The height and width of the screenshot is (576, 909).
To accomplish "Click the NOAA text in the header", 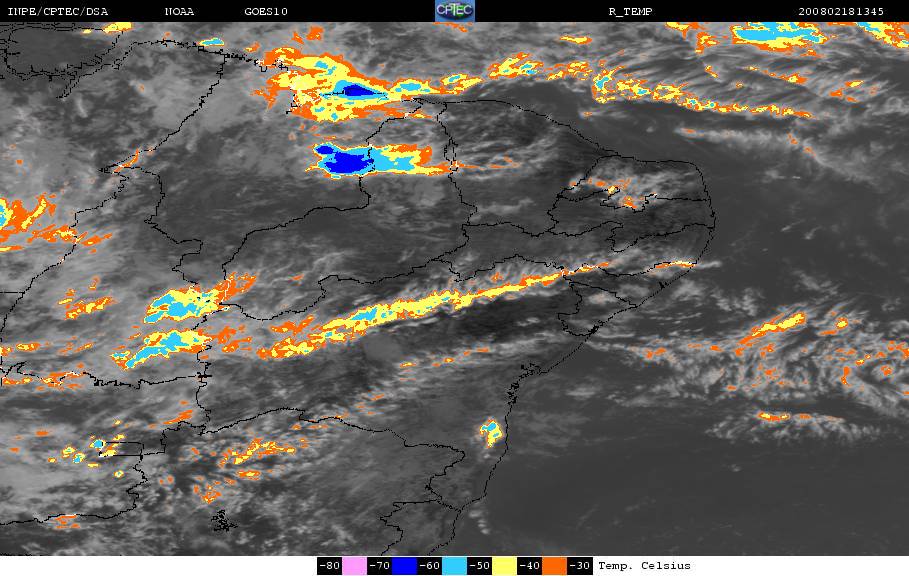I will click(179, 12).
